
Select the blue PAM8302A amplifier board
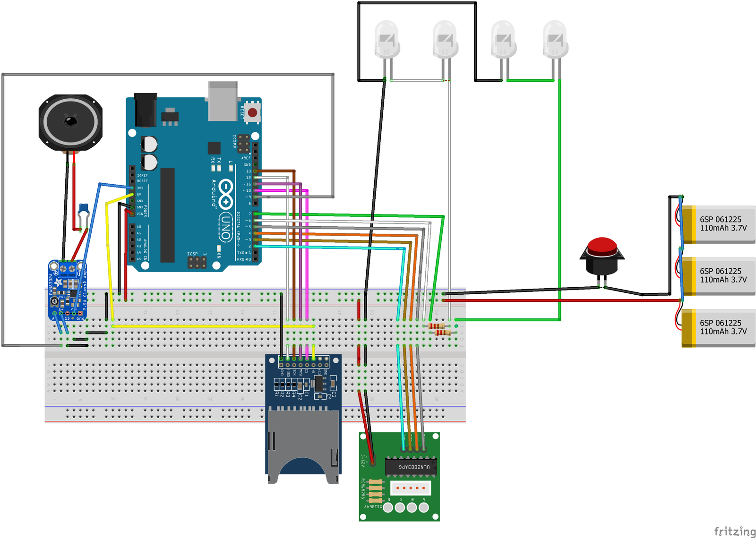coord(68,290)
